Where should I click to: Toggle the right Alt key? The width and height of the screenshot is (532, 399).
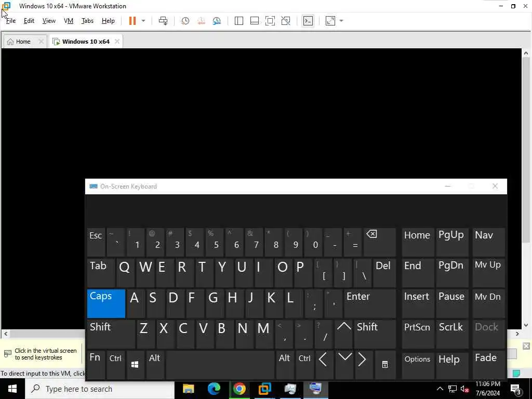click(284, 365)
